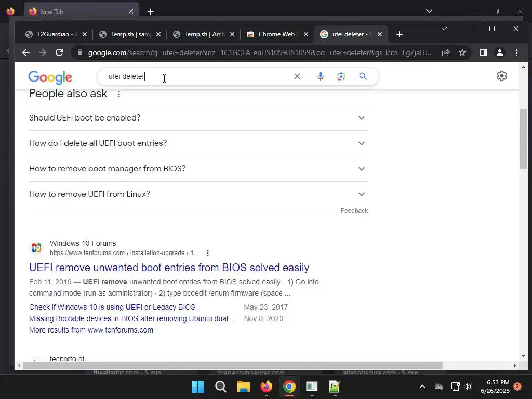
Task: Open 'UEFI remove unwanted boot entries' result
Action: point(169,268)
